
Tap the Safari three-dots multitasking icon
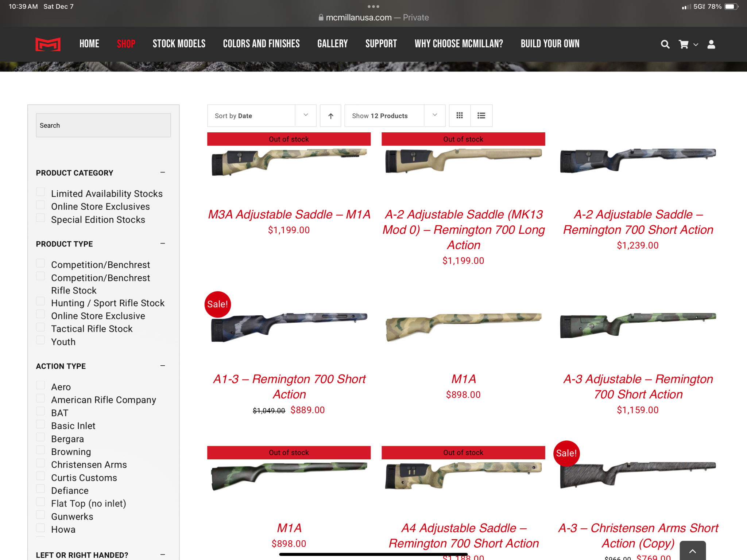coord(373,7)
